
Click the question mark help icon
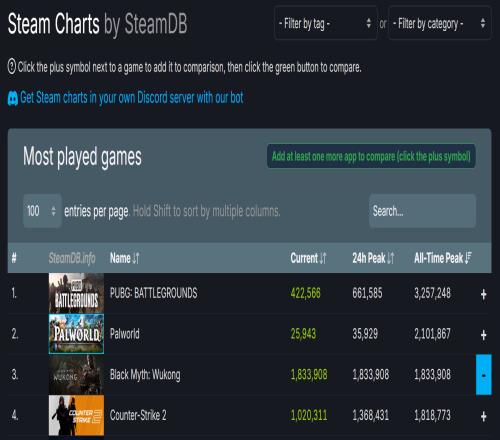click(12, 66)
